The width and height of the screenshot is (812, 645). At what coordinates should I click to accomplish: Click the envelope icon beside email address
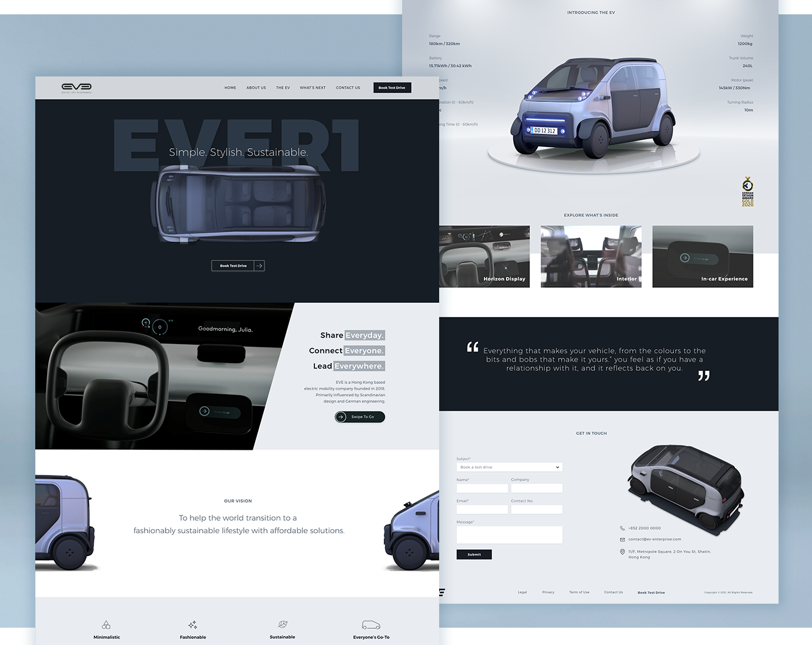pos(623,539)
